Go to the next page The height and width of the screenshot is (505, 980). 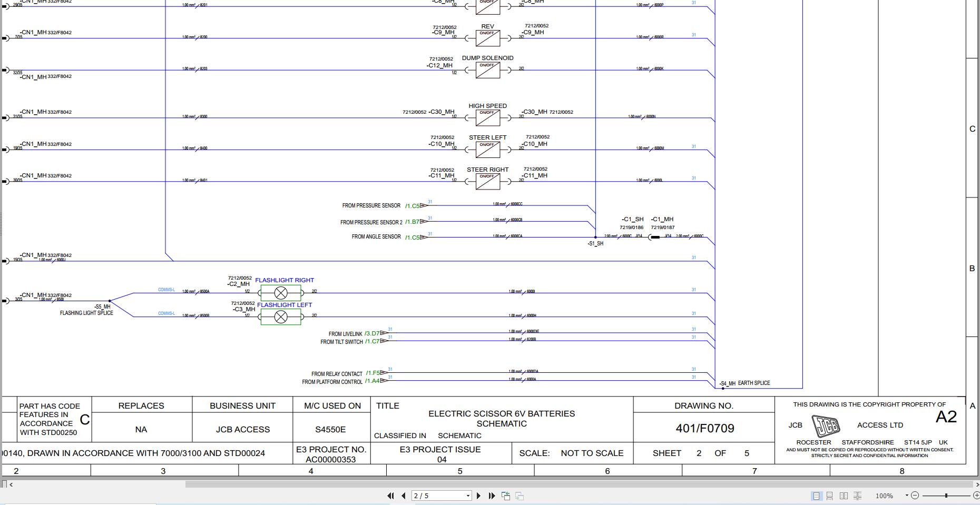click(478, 496)
